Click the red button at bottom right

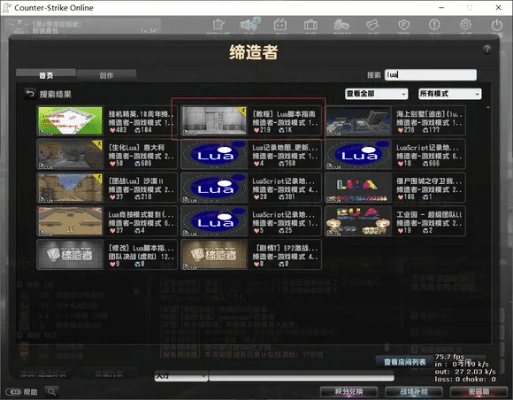pos(479,391)
